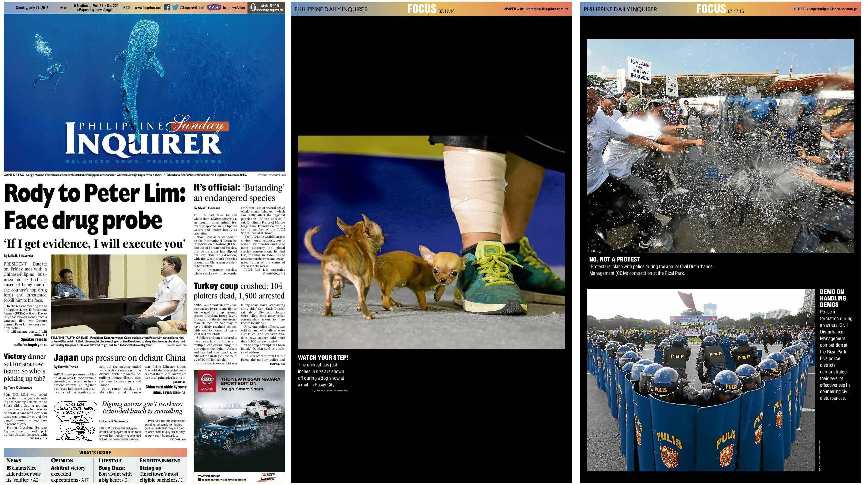
Task: Click 'IS claims Nice killer driver' teaser
Action: [24, 474]
